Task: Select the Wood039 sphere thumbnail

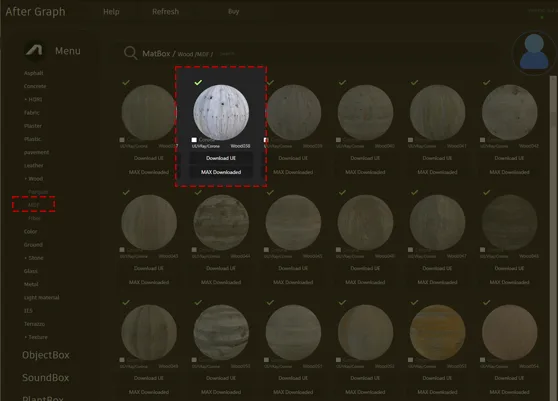Action: coord(293,112)
